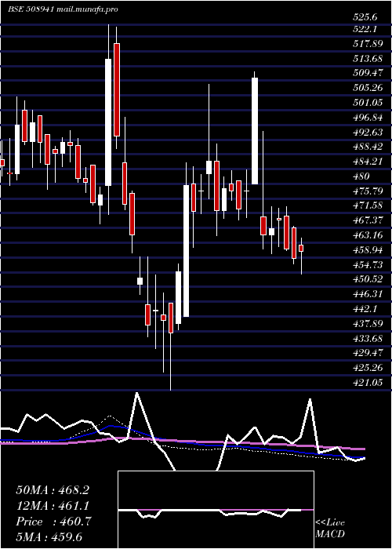Screen dimensions: 392x549
Task: Click the 513.68 price level label
Action: click(x=368, y=59)
